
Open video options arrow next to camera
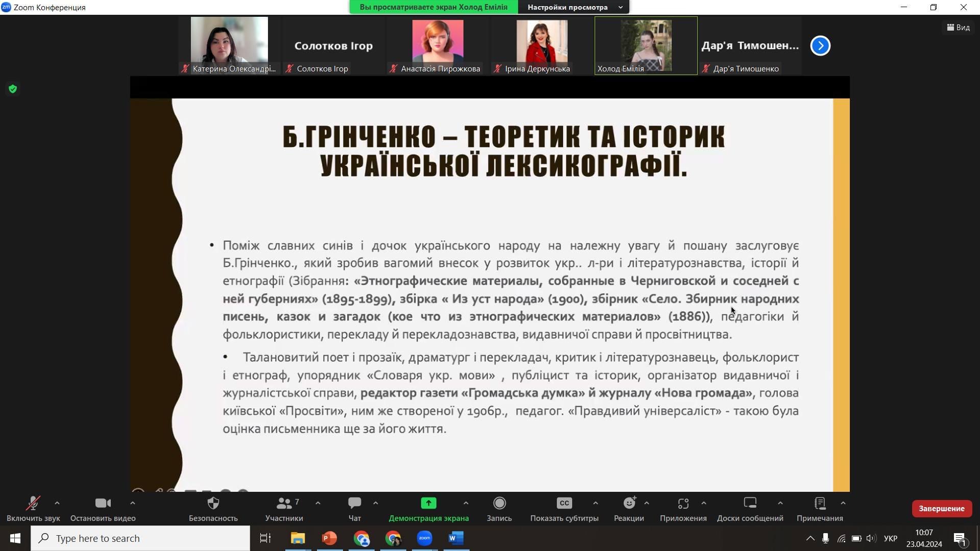click(x=133, y=504)
